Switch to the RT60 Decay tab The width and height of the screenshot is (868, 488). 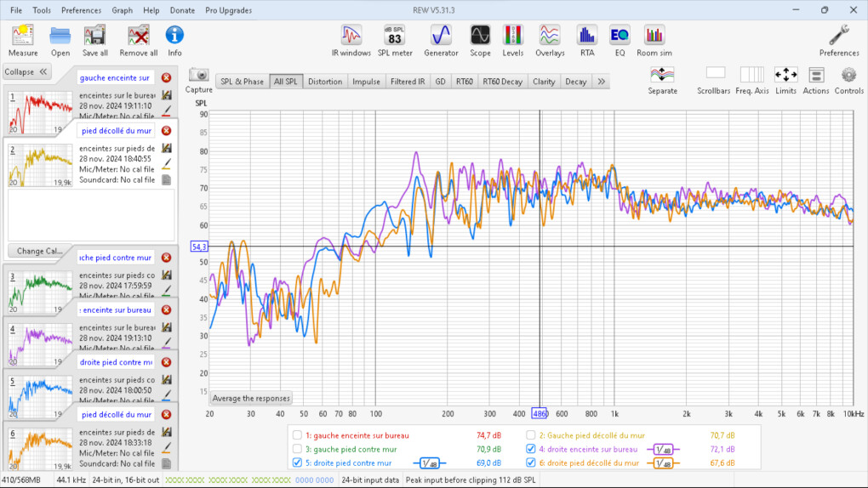pos(502,82)
